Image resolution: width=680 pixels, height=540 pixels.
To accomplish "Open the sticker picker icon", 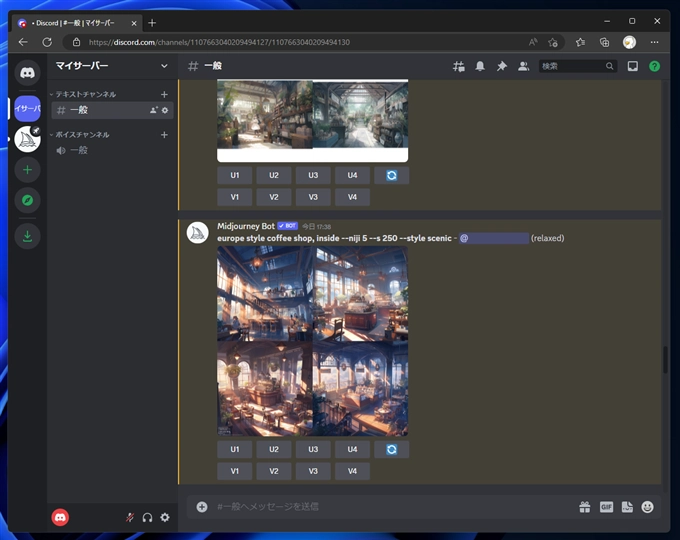I will [x=627, y=507].
